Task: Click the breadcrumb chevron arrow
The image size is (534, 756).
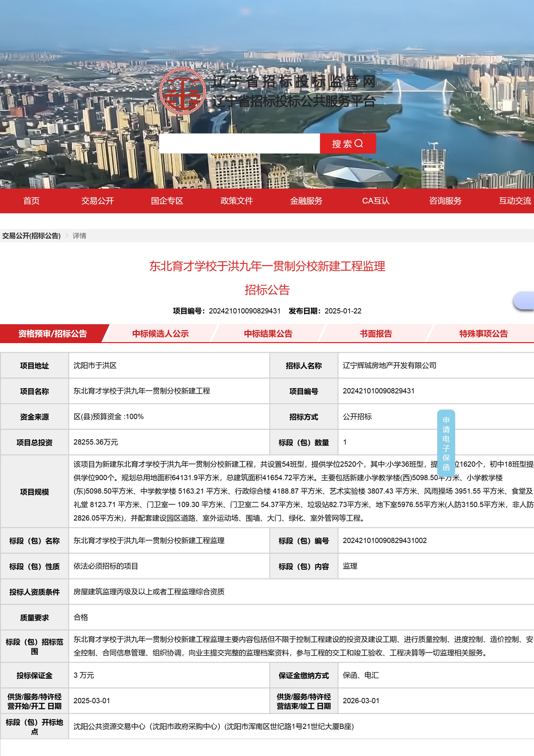Action: 67,236
